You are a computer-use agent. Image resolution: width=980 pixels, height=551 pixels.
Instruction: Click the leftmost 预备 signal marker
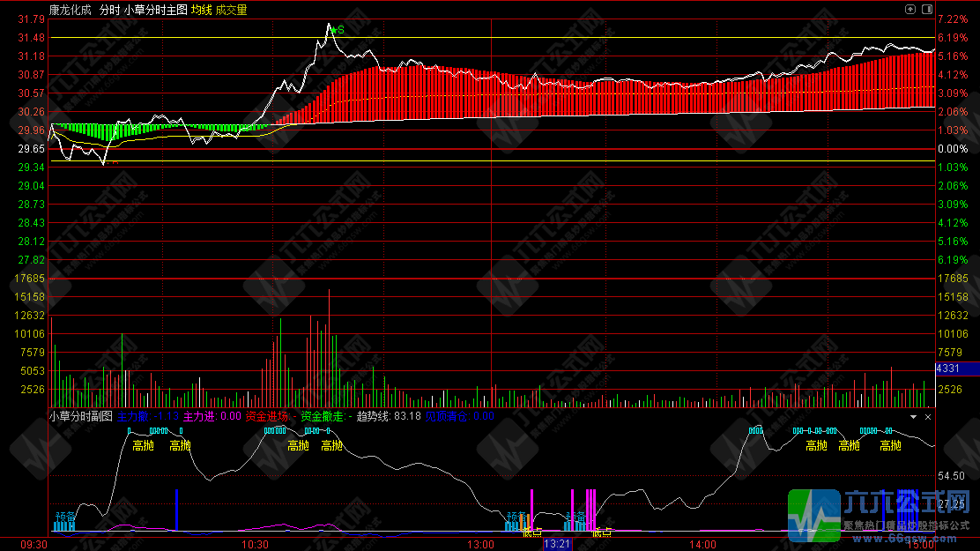[65, 516]
